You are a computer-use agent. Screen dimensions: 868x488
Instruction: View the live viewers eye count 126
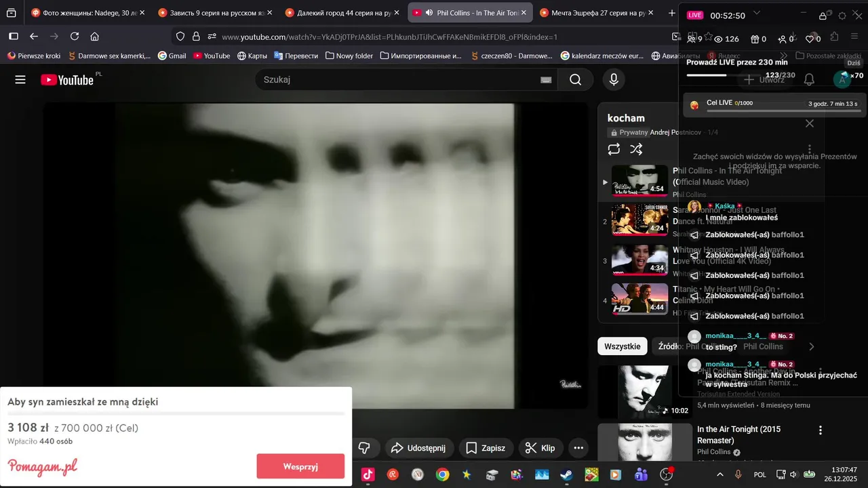[727, 39]
